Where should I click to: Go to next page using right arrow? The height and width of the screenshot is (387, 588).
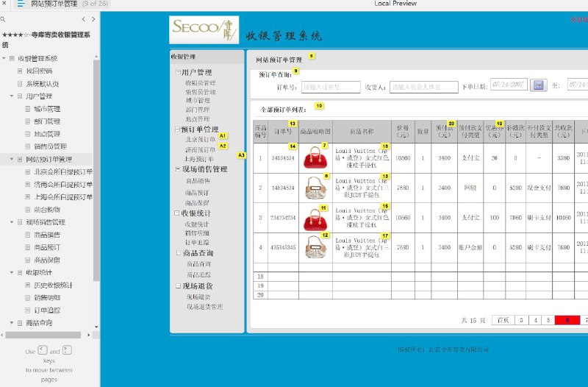point(93,19)
